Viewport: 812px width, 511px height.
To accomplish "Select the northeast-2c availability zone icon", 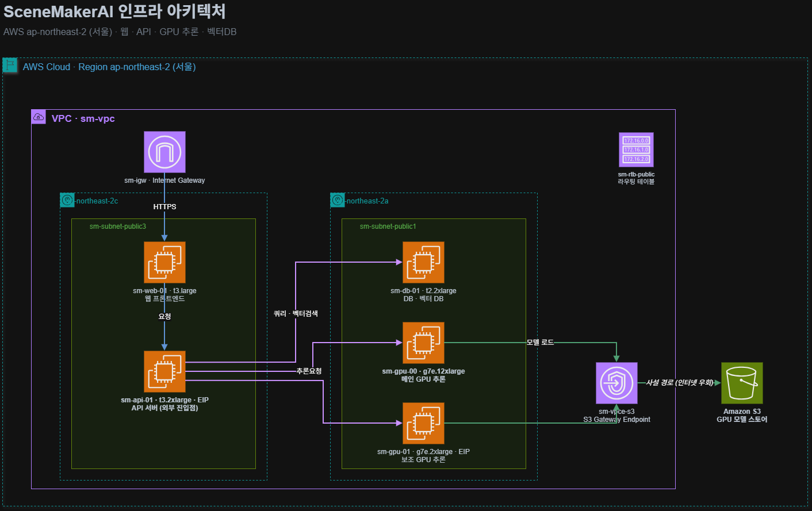I will click(67, 200).
